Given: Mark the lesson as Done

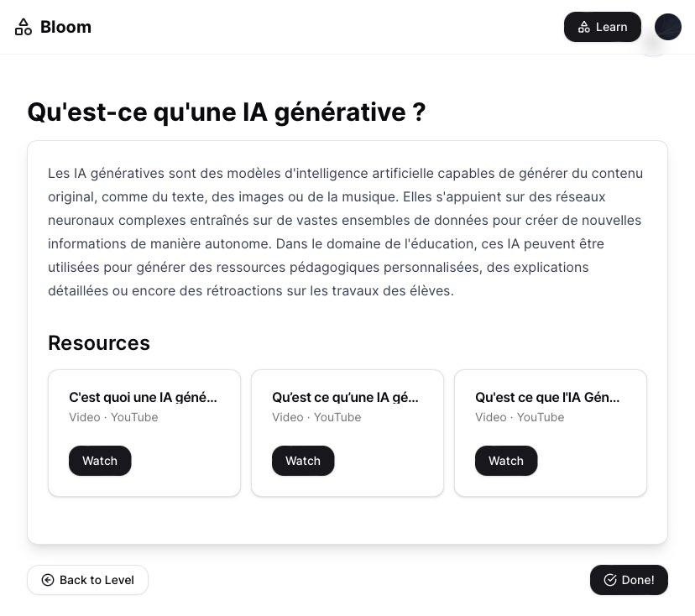Looking at the screenshot, I should point(629,580).
